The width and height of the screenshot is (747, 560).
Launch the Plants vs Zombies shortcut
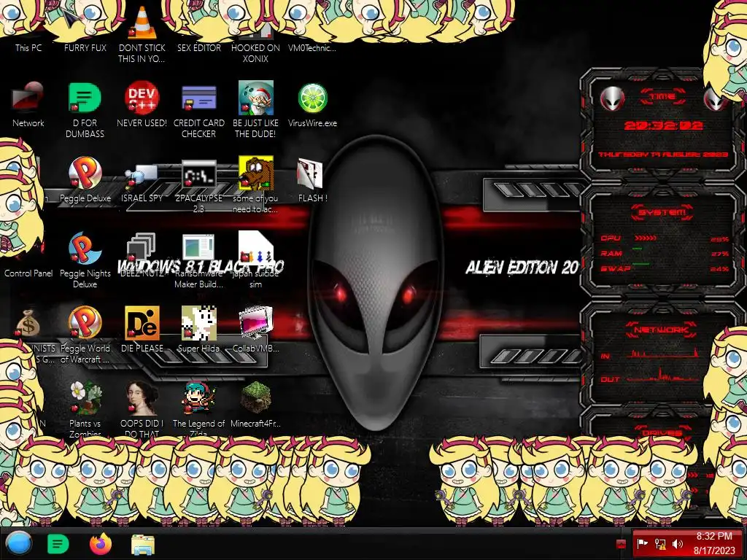(x=85, y=398)
